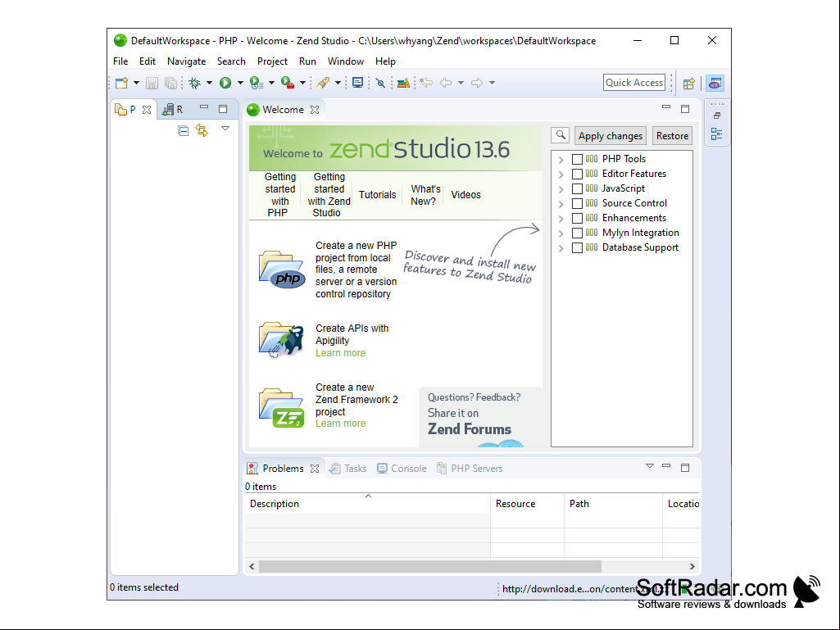Open the Project menu
Viewport: 840px width, 630px height.
(x=272, y=61)
